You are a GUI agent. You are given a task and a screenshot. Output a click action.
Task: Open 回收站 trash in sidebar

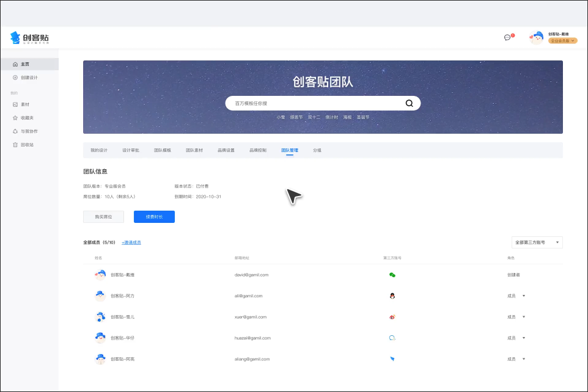pyautogui.click(x=26, y=145)
